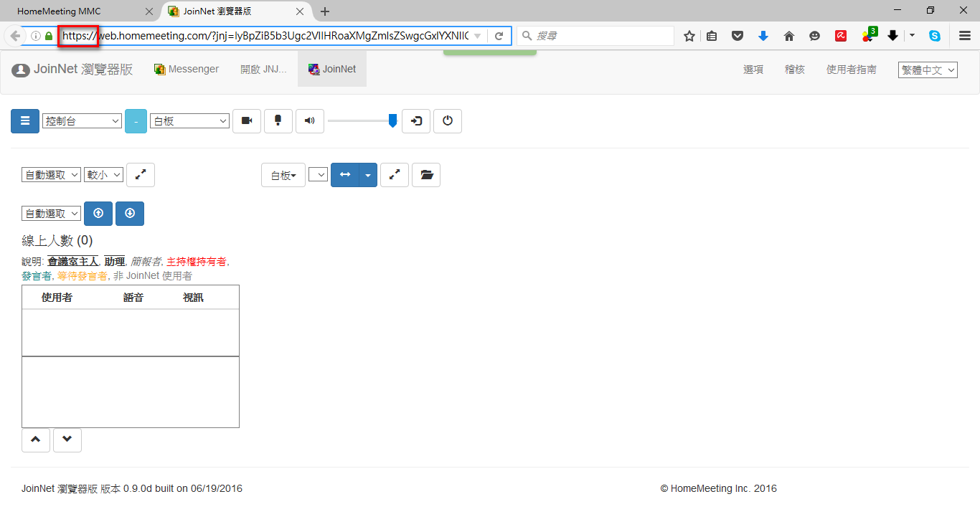Open the 白板 caret button menu

pos(283,175)
